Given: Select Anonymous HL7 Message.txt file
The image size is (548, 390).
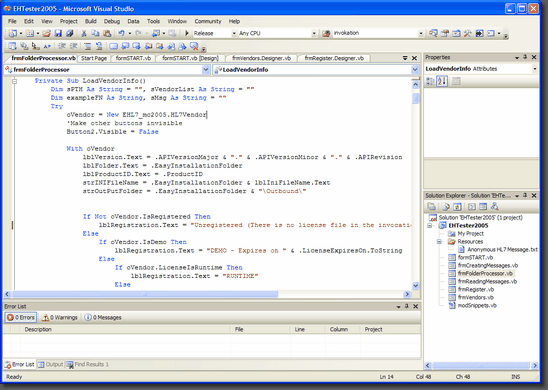Looking at the screenshot, I should click(x=502, y=250).
